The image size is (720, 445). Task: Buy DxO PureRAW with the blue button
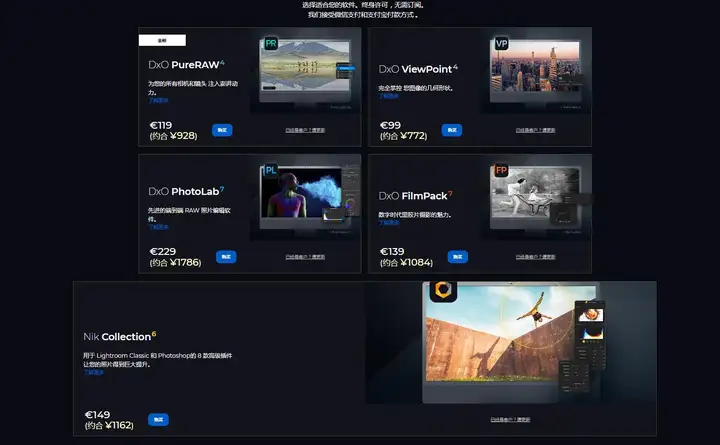tap(222, 130)
